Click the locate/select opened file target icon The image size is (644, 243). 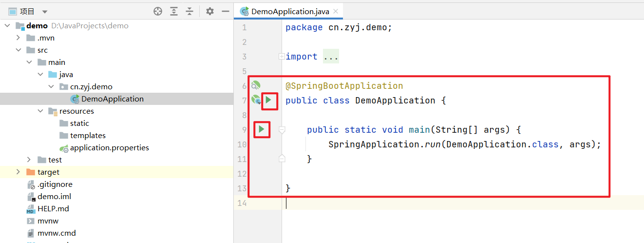[158, 11]
